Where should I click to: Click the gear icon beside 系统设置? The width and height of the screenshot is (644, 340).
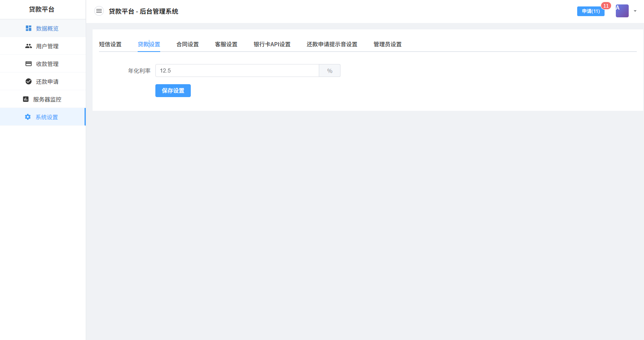tap(28, 117)
